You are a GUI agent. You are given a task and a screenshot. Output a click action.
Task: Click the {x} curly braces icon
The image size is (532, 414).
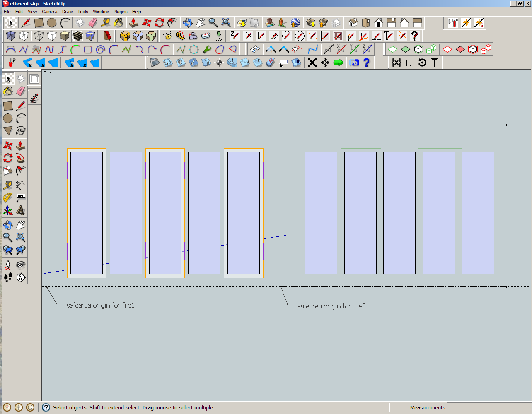tap(397, 63)
